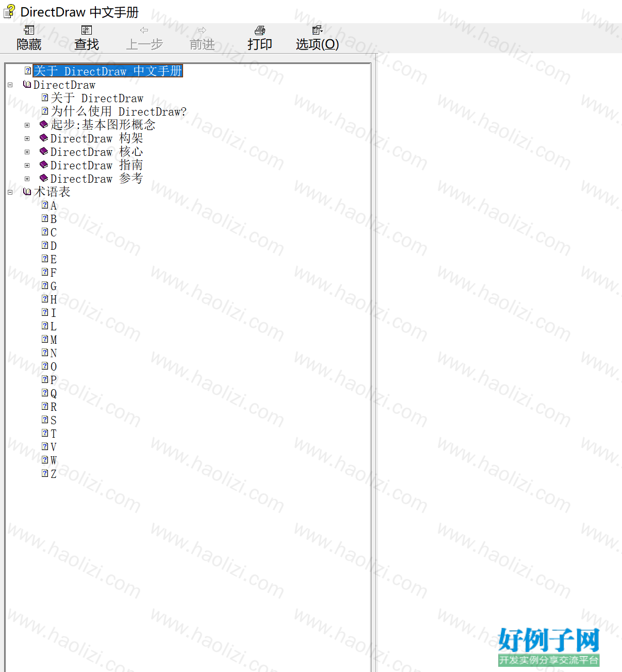Screen dimensions: 622x672
Task: Open glossary letter R
Action: coord(54,407)
